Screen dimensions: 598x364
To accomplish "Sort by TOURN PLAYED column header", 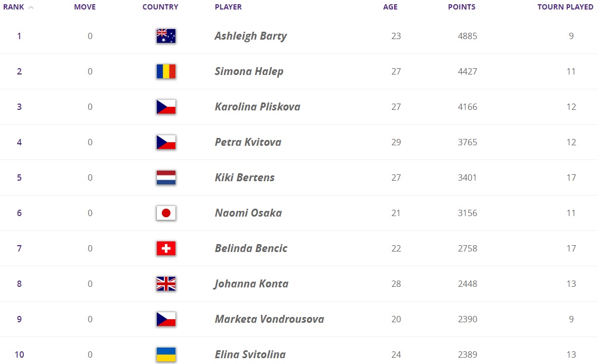I will (565, 7).
